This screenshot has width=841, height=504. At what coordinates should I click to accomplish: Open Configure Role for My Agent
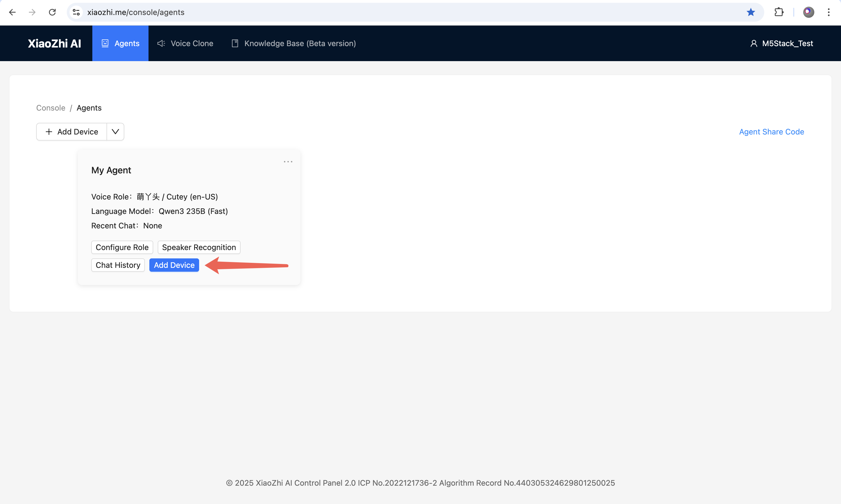pos(122,247)
